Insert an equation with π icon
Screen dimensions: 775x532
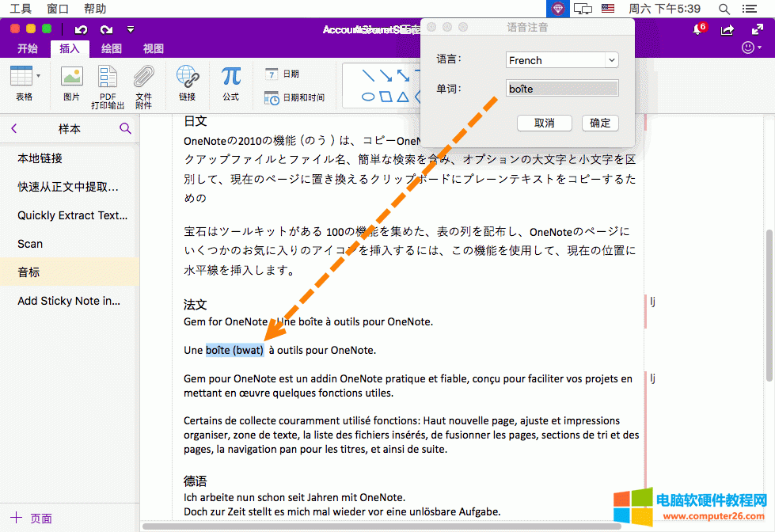click(230, 78)
